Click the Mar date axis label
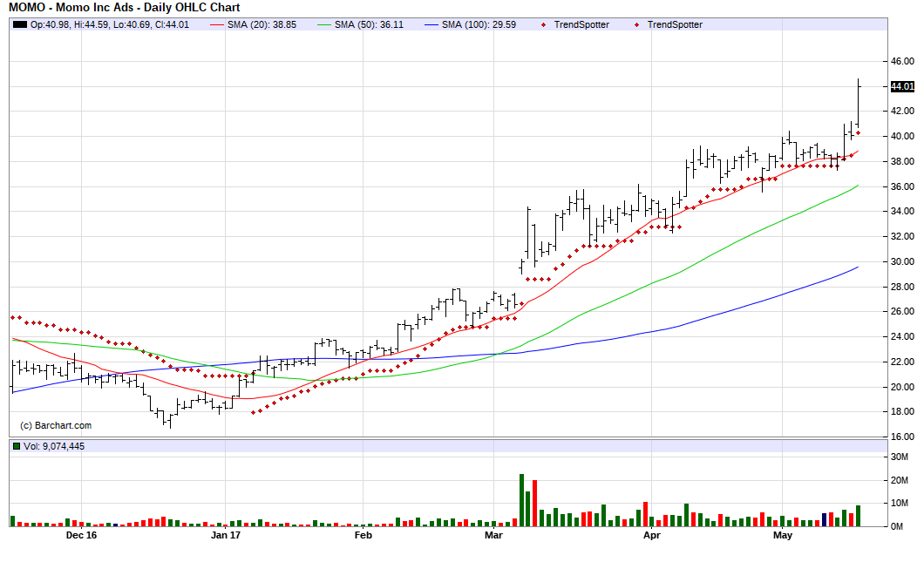This screenshot has width=924, height=562. click(x=494, y=536)
